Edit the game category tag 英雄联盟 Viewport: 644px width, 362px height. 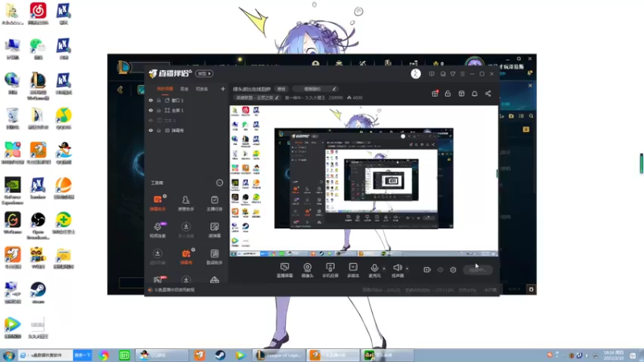pyautogui.click(x=257, y=98)
